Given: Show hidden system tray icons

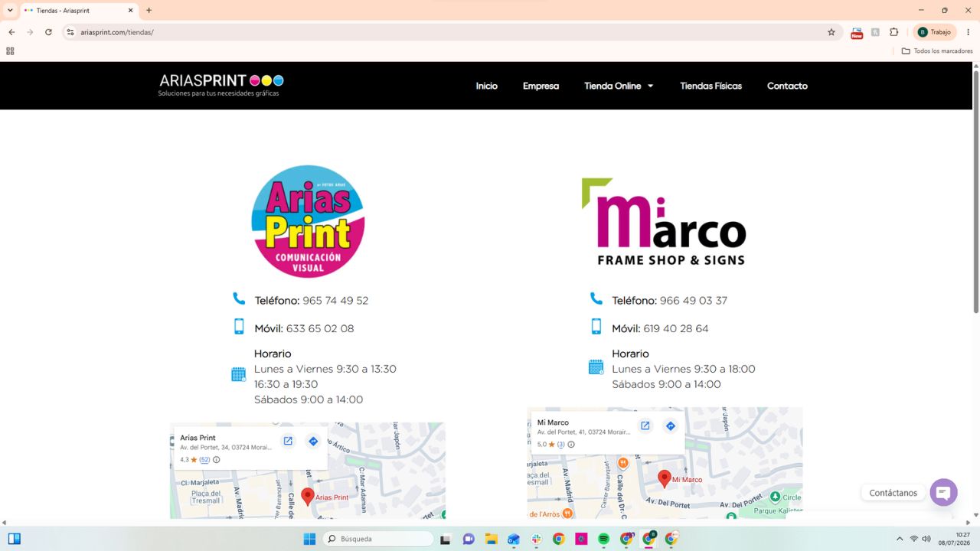Looking at the screenshot, I should coord(900,539).
